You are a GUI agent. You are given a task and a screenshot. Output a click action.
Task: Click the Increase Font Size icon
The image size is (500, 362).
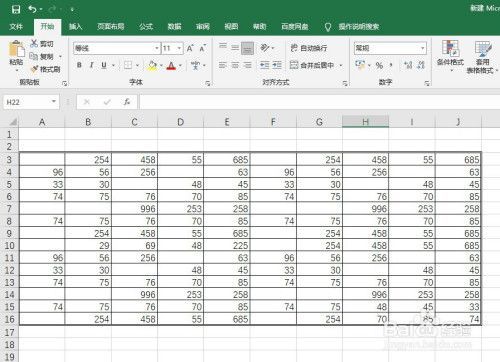point(190,49)
